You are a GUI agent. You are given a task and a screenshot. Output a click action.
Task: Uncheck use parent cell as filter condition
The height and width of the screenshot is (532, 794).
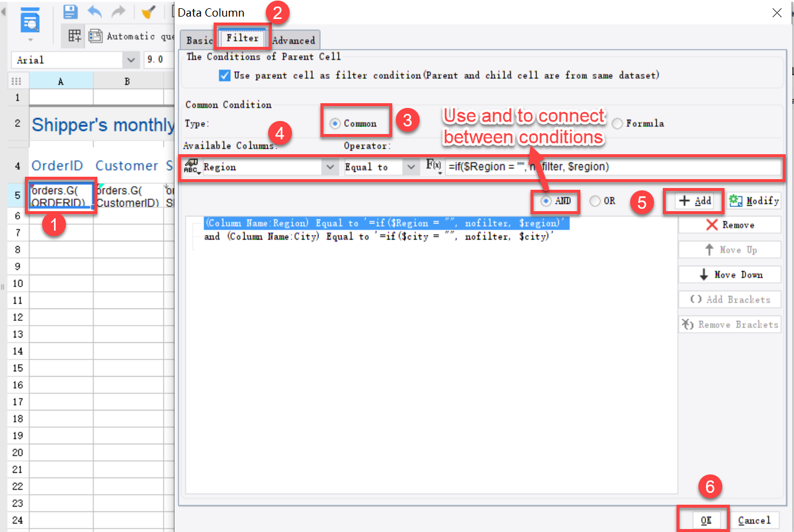point(224,75)
